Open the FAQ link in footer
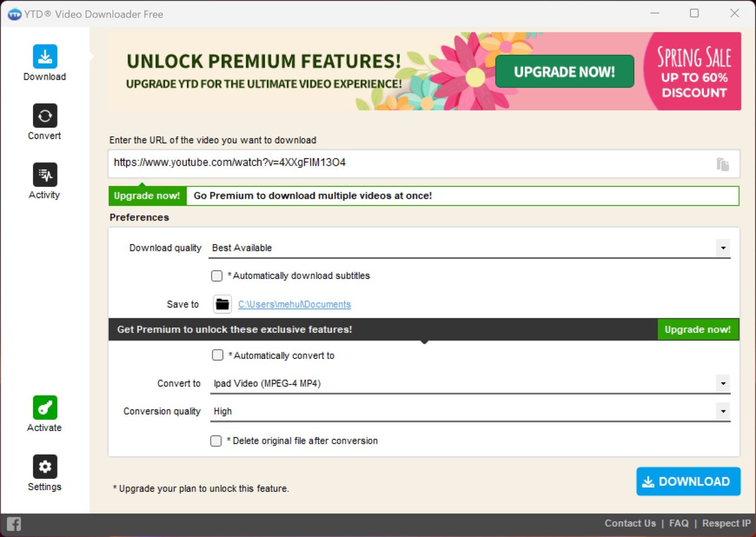756x537 pixels. (678, 523)
